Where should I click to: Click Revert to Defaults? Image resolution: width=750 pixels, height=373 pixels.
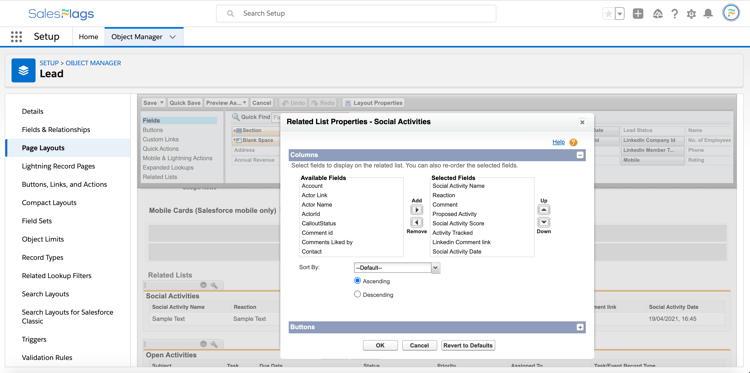coord(468,345)
